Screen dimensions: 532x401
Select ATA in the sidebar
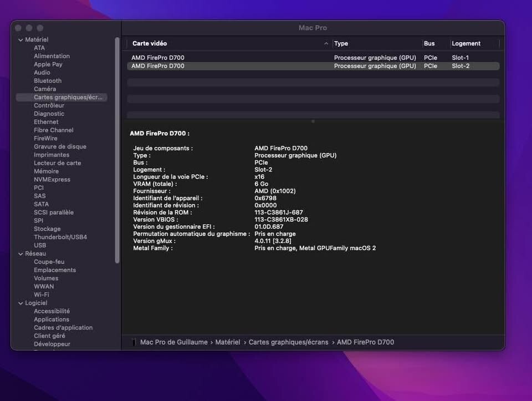tap(39, 48)
